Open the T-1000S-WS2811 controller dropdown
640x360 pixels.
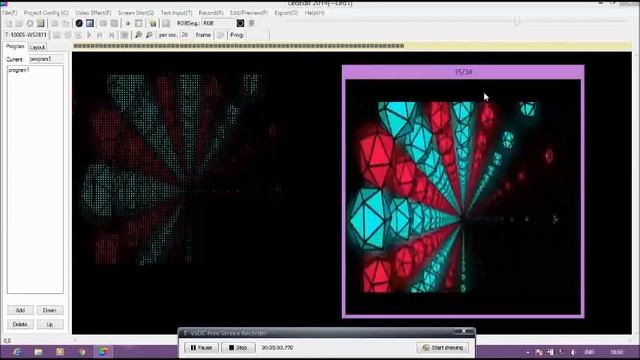26,35
